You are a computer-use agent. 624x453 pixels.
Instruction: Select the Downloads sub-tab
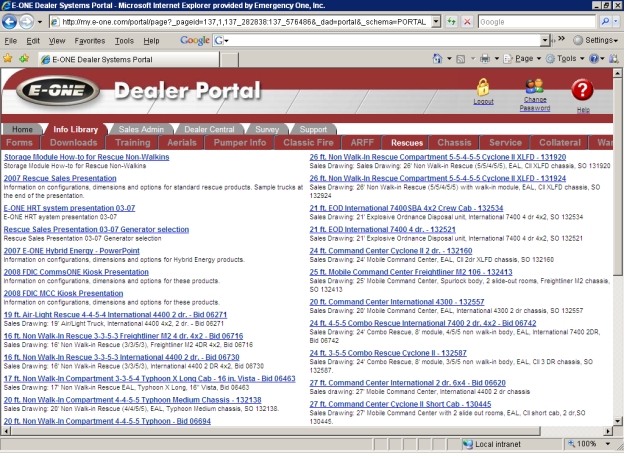click(73, 143)
